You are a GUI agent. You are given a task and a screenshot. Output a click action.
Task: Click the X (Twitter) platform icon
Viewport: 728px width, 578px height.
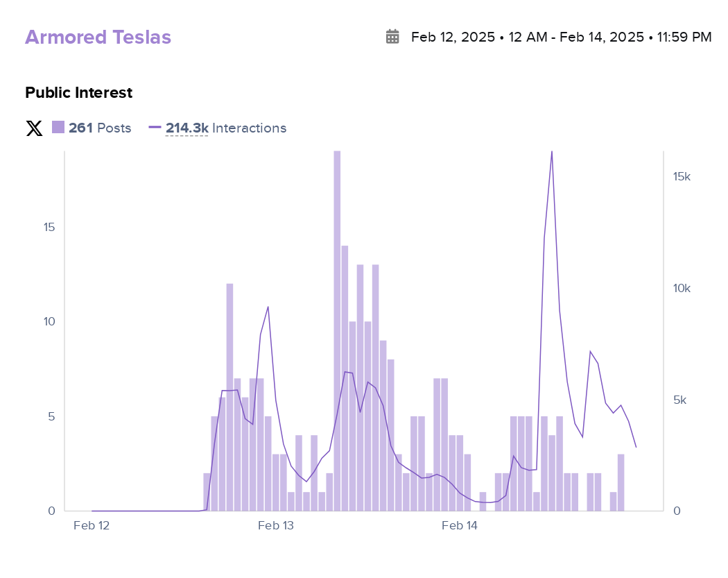point(34,128)
